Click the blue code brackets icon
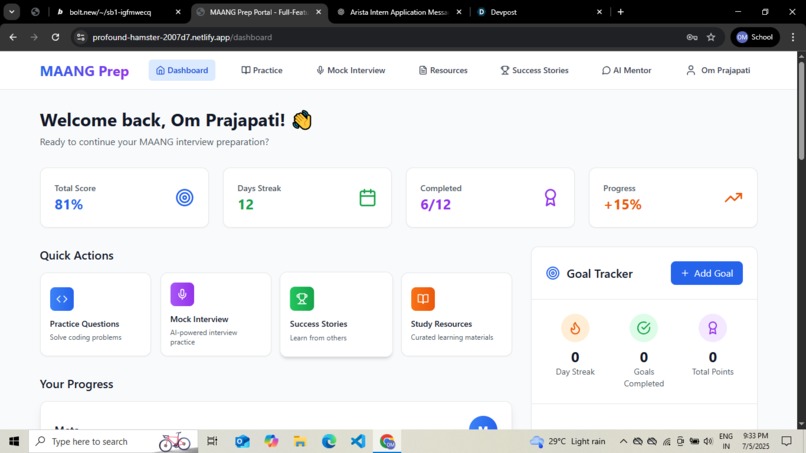 62,299
